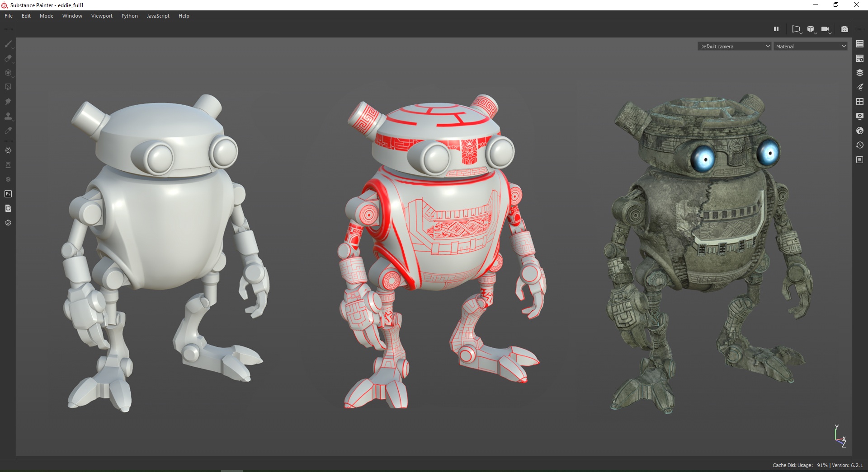
Task: Open the Shelf grid panel
Action: (x=860, y=102)
